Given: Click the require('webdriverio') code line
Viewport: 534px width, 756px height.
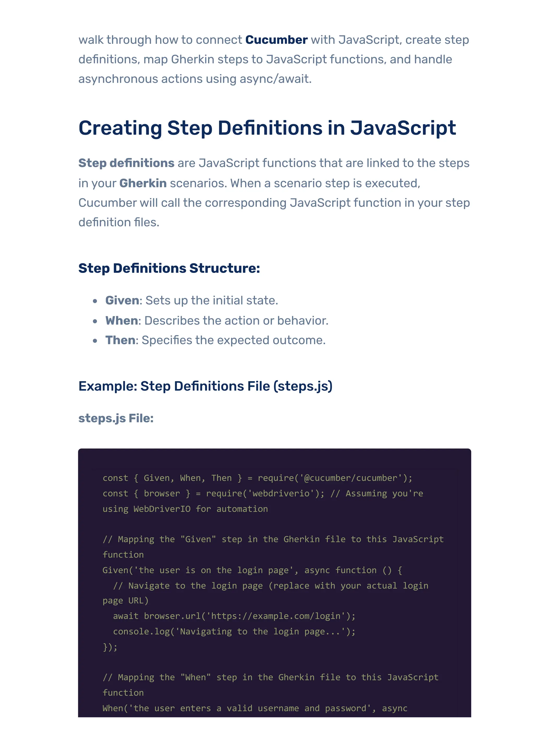Looking at the screenshot, I should coord(263,493).
